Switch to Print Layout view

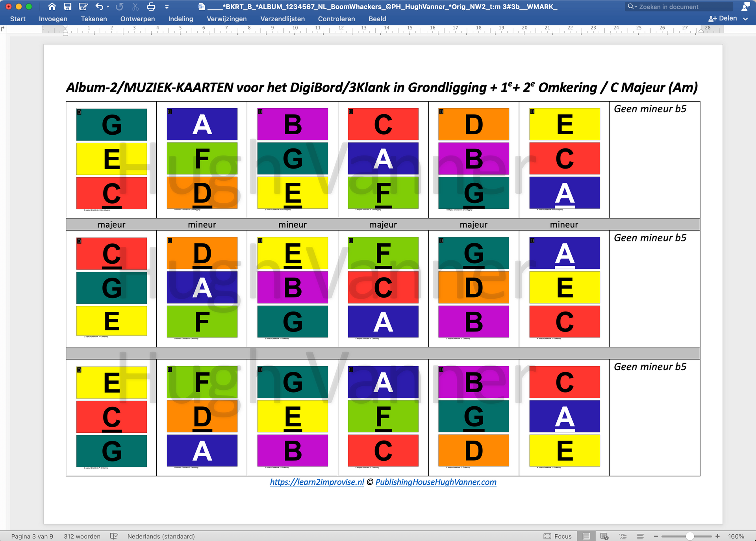(x=586, y=536)
